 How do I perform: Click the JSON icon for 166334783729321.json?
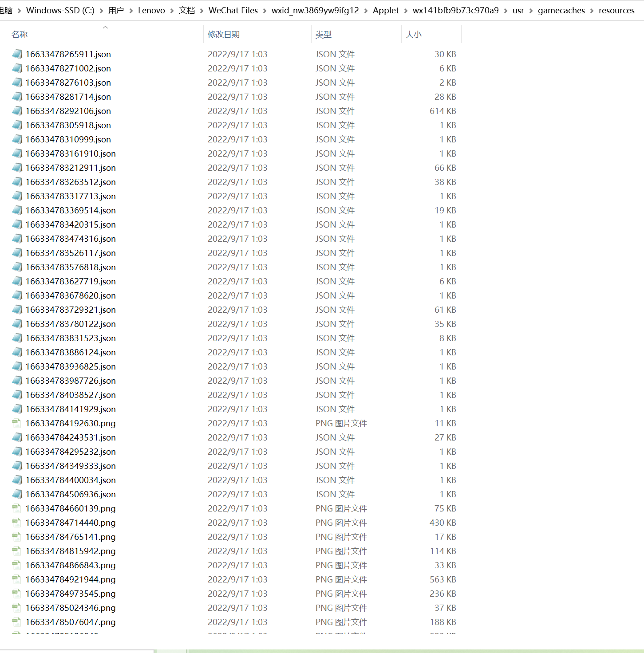(x=17, y=310)
